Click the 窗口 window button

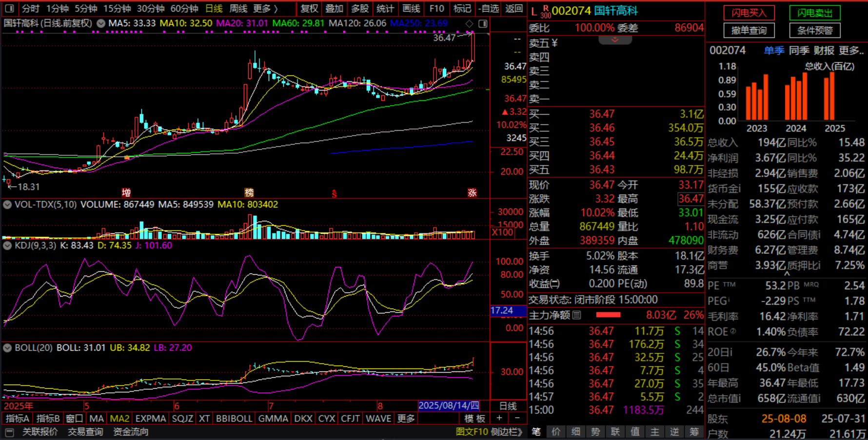coord(75,419)
